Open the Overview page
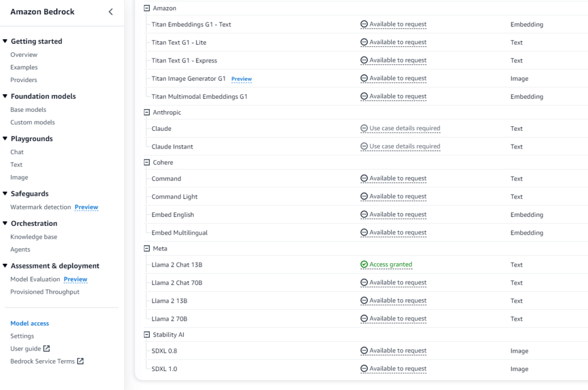 (24, 54)
